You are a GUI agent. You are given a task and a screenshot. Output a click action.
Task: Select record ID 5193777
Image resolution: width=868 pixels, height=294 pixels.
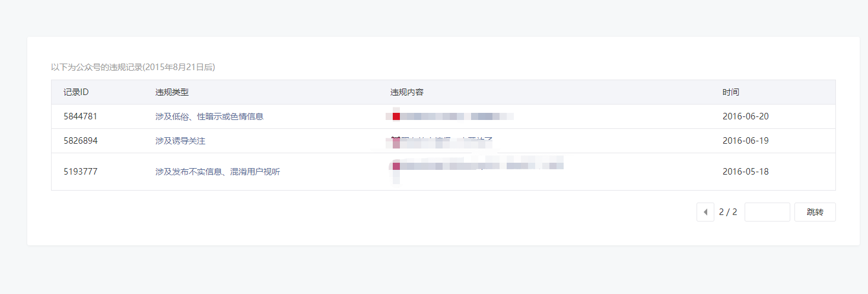(80, 172)
